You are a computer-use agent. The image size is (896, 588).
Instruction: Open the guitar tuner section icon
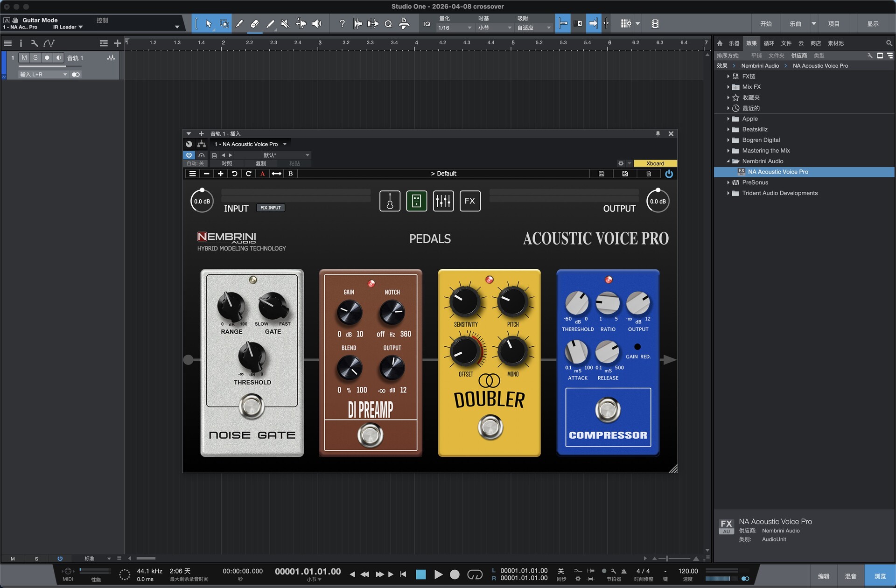pos(390,201)
